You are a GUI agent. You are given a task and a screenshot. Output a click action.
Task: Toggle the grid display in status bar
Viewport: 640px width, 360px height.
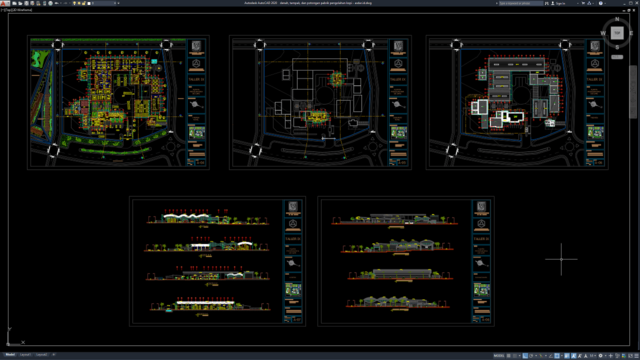(x=509, y=356)
